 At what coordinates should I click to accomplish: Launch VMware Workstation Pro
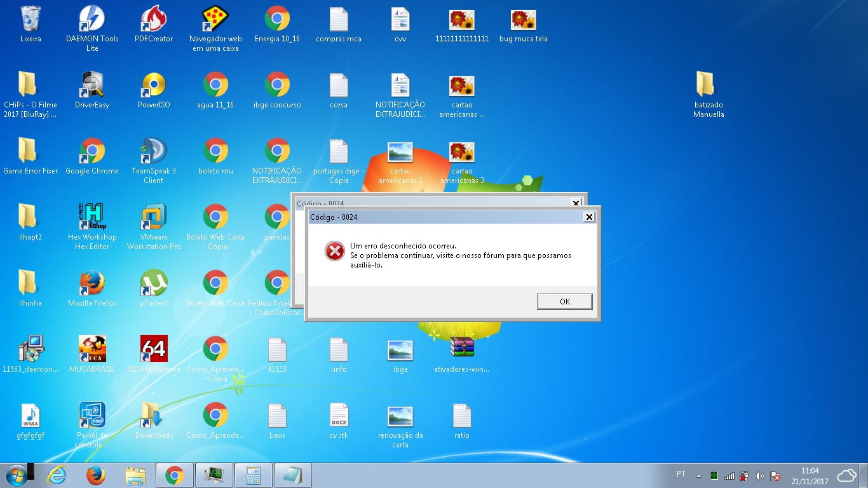[x=154, y=219]
